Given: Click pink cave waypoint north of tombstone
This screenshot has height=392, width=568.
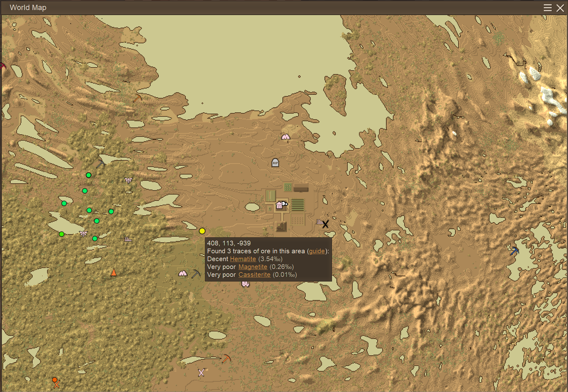Looking at the screenshot, I should (x=286, y=137).
